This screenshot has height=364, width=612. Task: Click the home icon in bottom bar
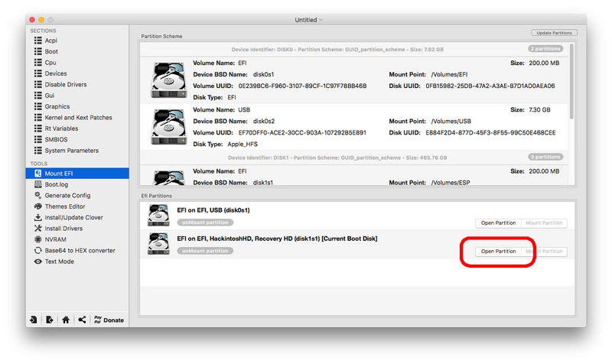(x=66, y=320)
